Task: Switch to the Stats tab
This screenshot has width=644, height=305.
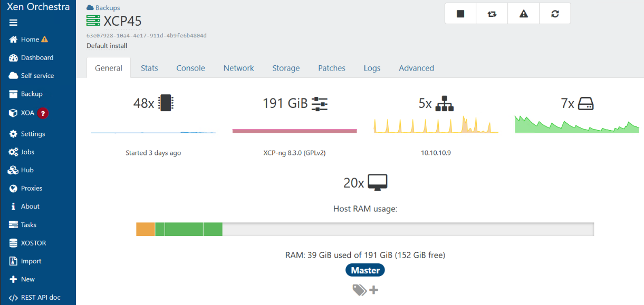Action: [149, 68]
